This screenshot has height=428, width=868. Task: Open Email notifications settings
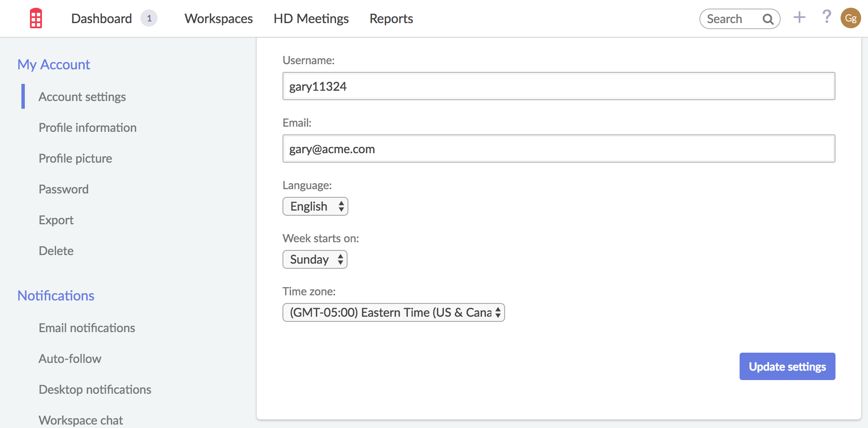point(87,328)
